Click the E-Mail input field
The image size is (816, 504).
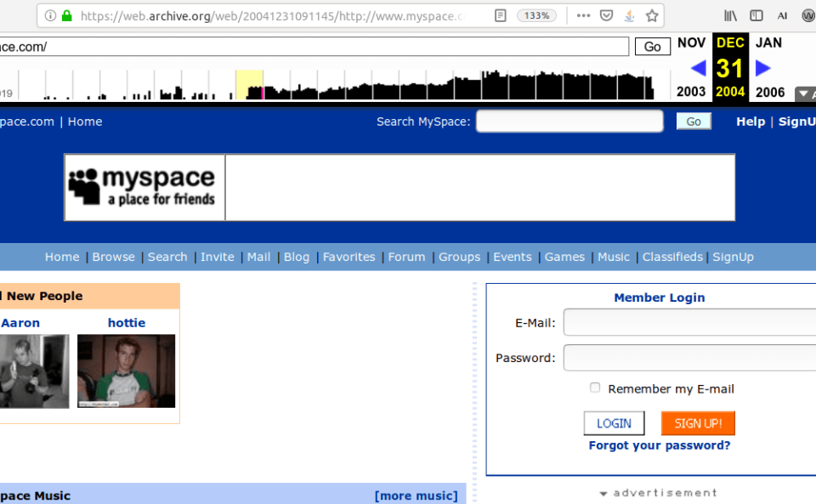[x=688, y=323]
